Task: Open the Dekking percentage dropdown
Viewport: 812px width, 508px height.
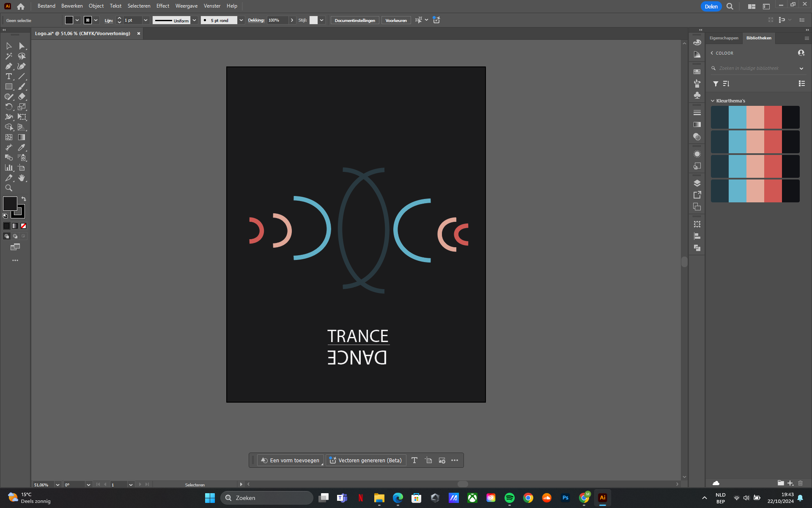Action: (x=292, y=20)
